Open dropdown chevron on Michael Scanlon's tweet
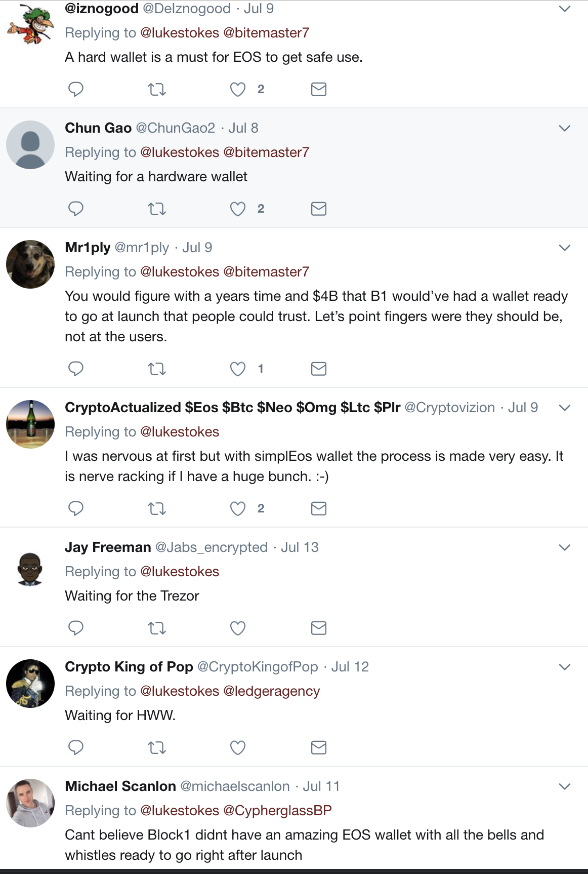This screenshot has height=874, width=588. pos(565,786)
